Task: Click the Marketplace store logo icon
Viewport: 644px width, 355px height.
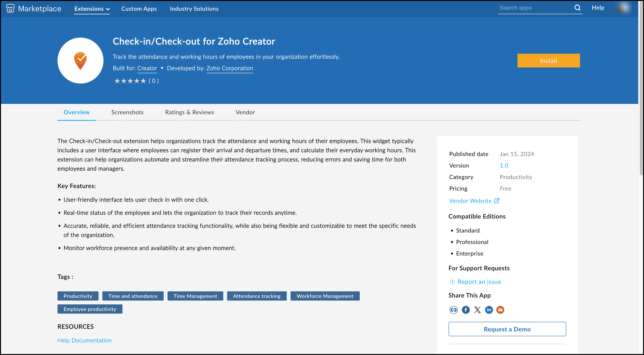Action: tap(10, 8)
